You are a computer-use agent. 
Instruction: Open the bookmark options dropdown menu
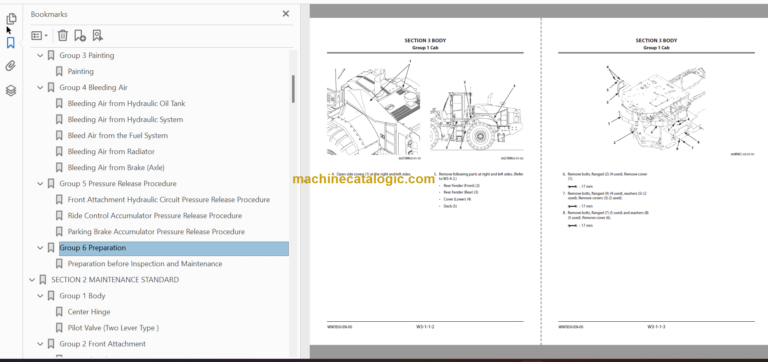click(x=40, y=35)
